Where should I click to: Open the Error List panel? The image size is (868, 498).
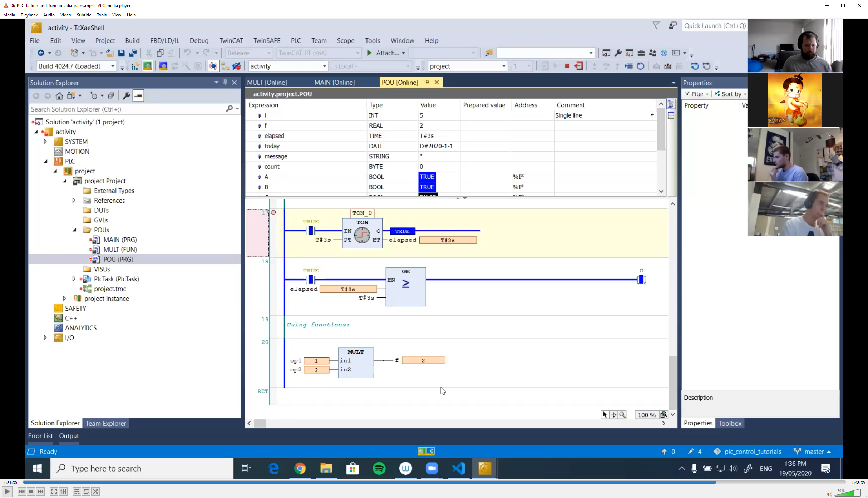pyautogui.click(x=40, y=436)
